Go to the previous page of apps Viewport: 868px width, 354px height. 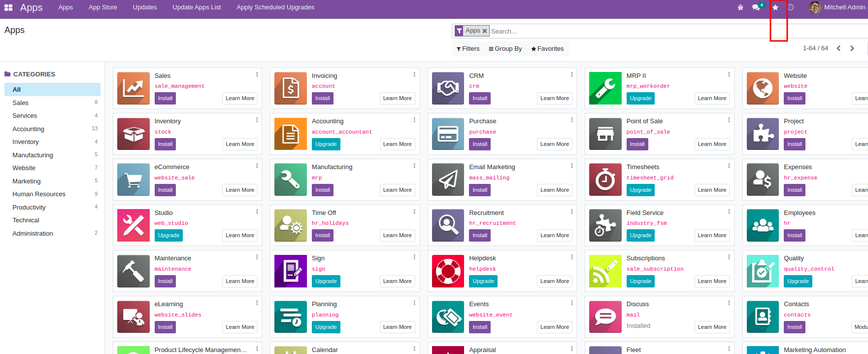pos(838,48)
